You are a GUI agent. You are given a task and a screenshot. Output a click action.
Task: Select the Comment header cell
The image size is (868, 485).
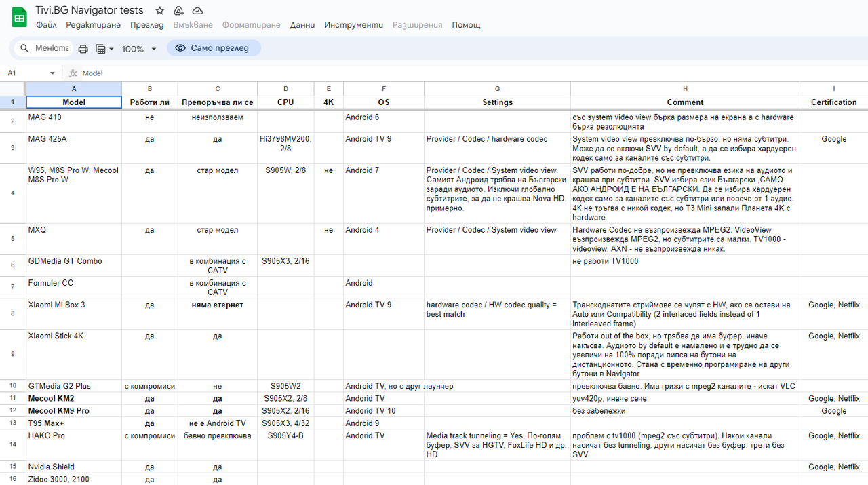tap(685, 102)
